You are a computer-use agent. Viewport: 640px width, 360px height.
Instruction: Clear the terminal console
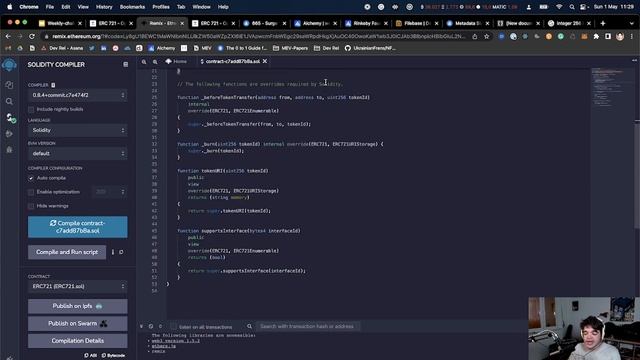click(x=151, y=326)
